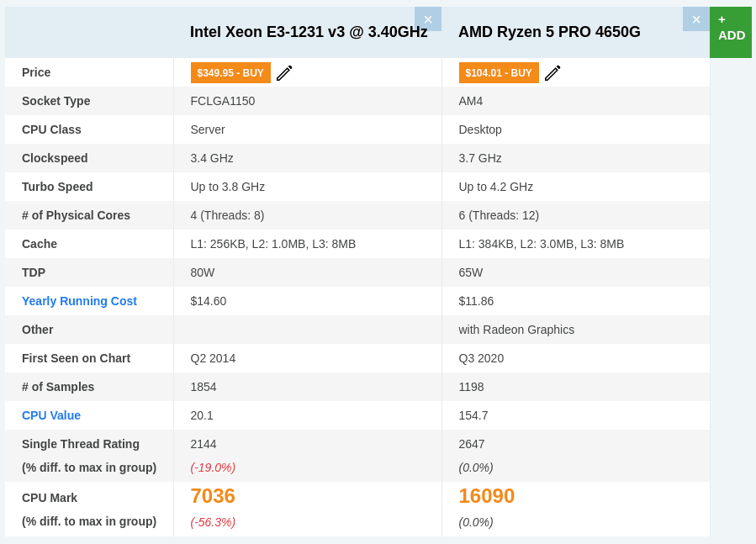Select the Intel CPU Mark score 7036
Viewport: 756px width, 544px height.
coord(213,496)
